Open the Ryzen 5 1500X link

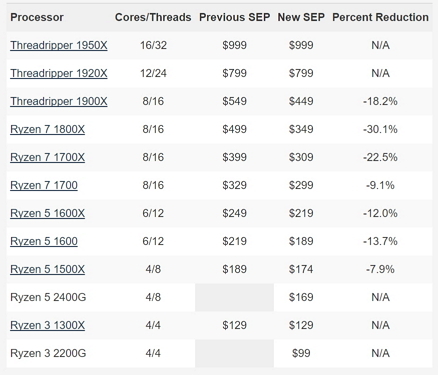(47, 269)
